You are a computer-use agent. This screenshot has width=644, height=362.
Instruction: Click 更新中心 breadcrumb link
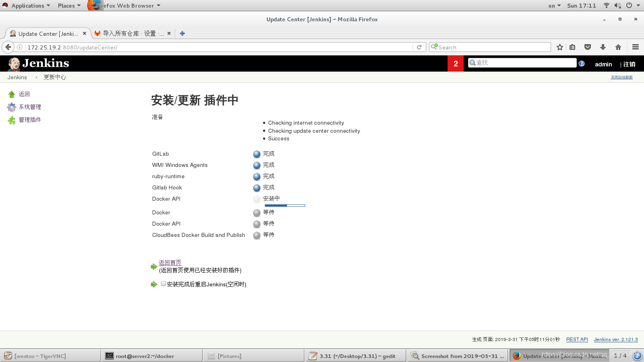[55, 77]
